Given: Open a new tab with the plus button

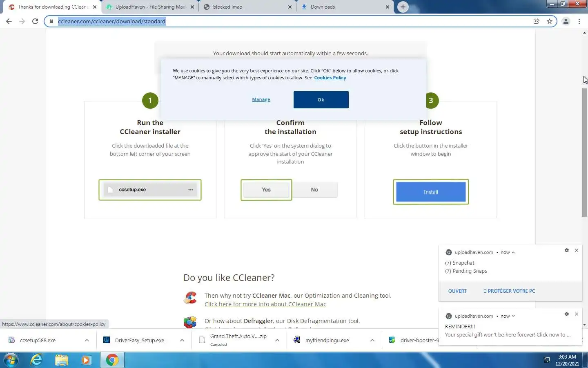Looking at the screenshot, I should pyautogui.click(x=403, y=7).
